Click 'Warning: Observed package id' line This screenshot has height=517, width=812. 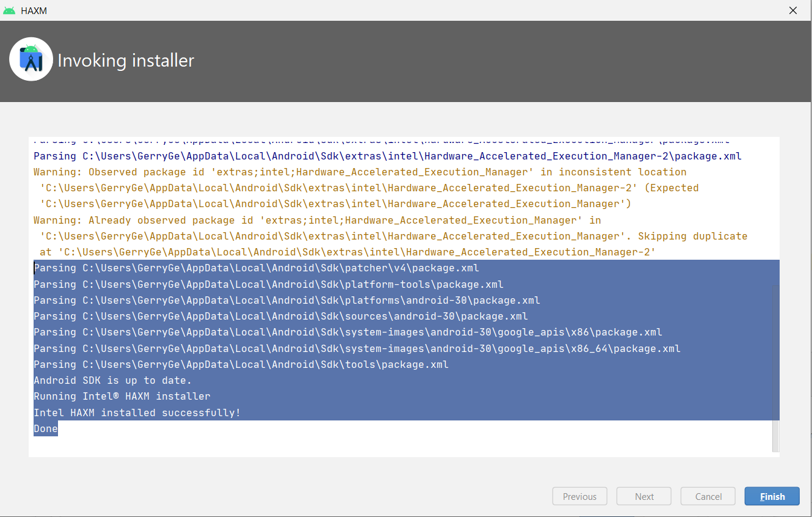coord(360,172)
